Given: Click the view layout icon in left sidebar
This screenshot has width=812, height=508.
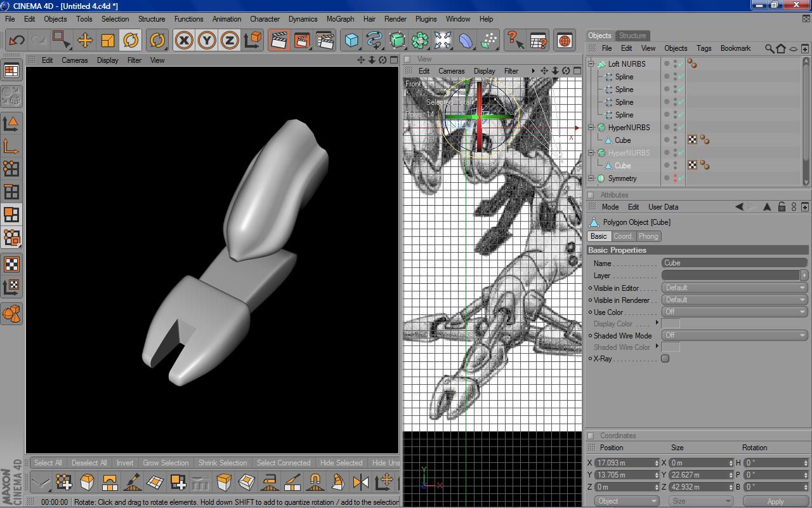Looking at the screenshot, I should (x=11, y=70).
